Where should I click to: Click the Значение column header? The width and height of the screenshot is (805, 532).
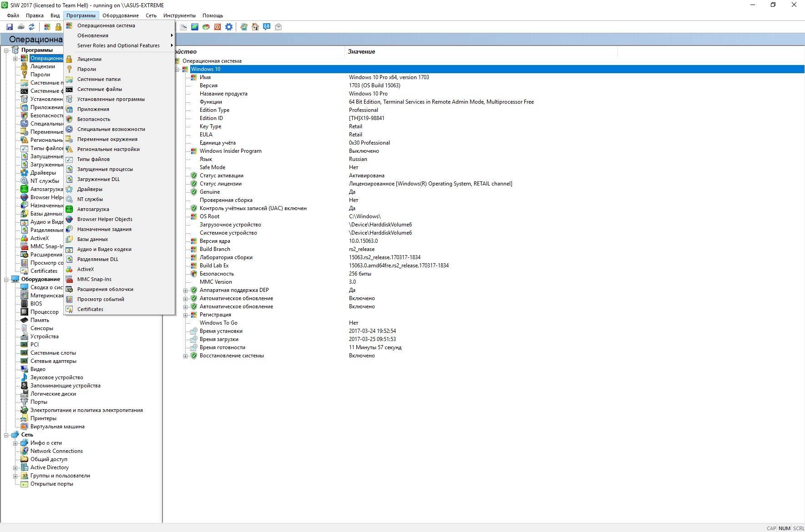coord(481,52)
